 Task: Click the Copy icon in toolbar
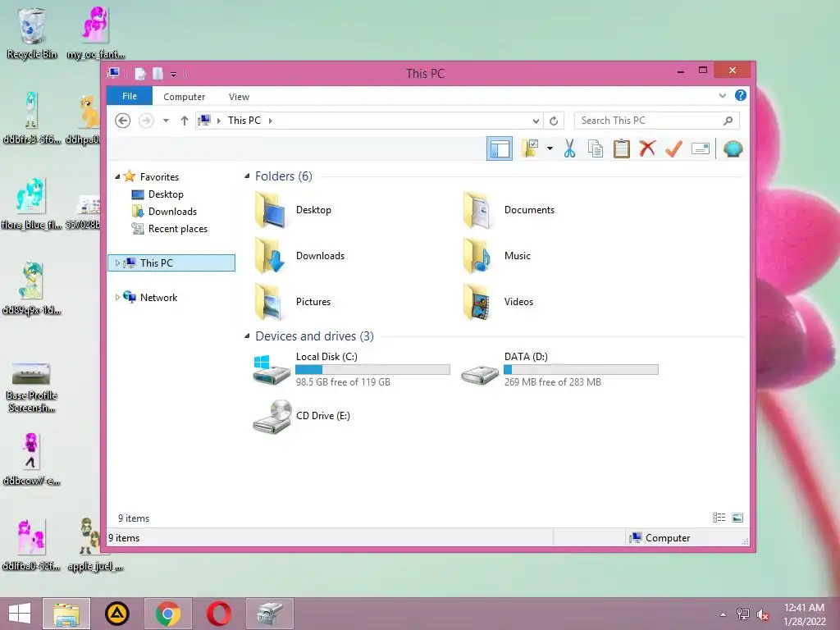(596, 148)
